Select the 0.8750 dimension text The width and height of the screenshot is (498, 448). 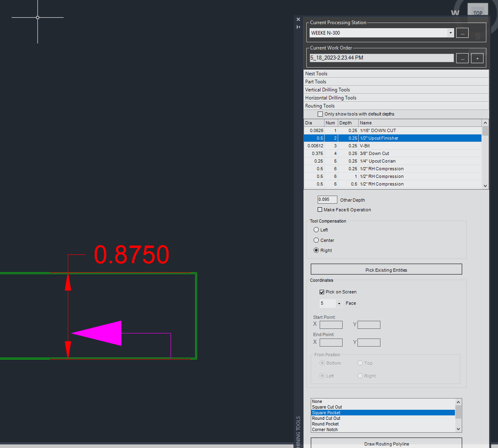[132, 254]
